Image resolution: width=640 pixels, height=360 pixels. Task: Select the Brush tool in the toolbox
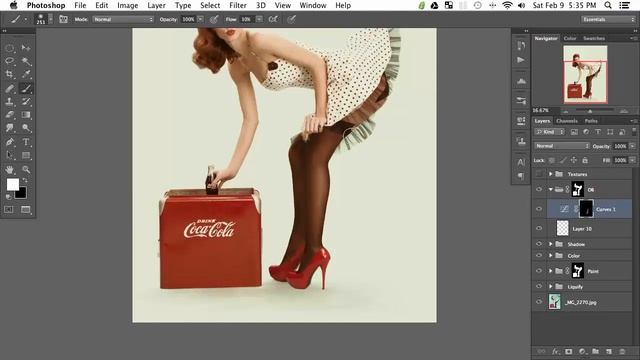26,88
